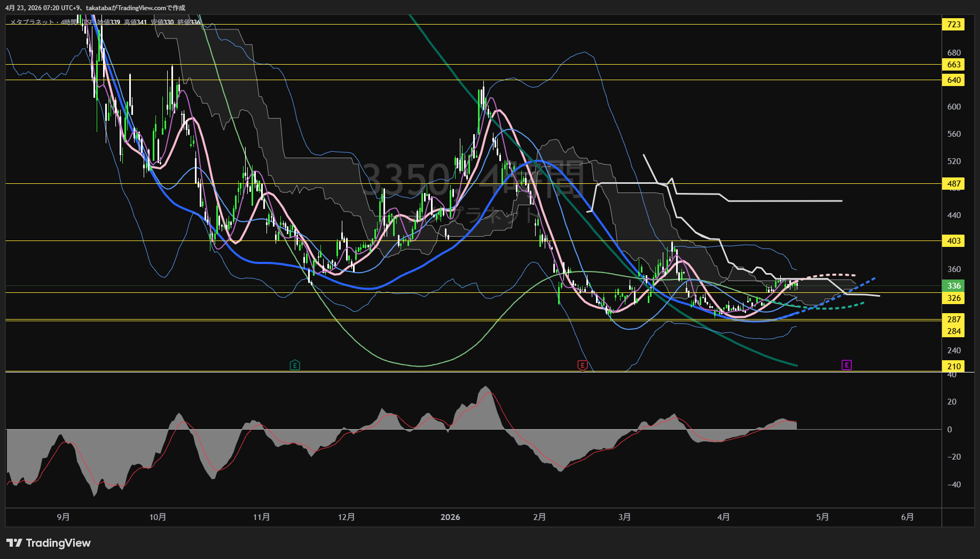This screenshot has height=559, width=980.
Task: Click the TradingView logo
Action: click(x=49, y=543)
